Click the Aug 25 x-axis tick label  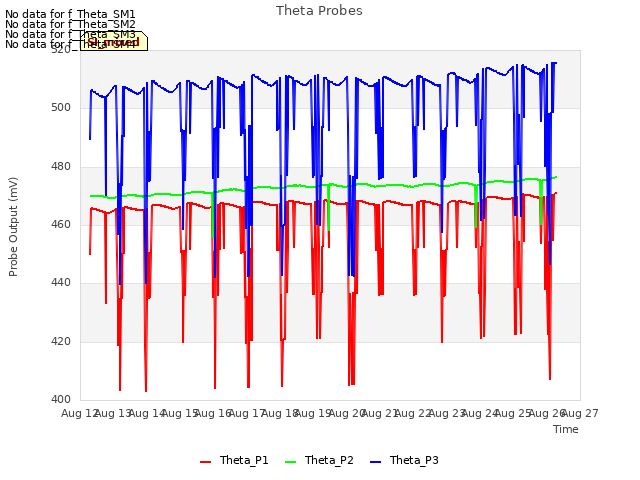(513, 413)
